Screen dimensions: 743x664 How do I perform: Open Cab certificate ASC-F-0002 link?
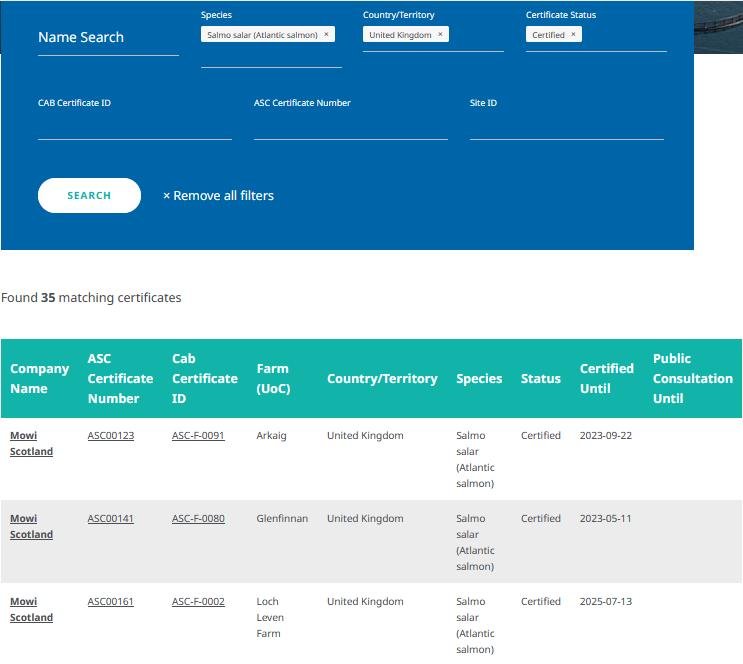click(x=198, y=602)
